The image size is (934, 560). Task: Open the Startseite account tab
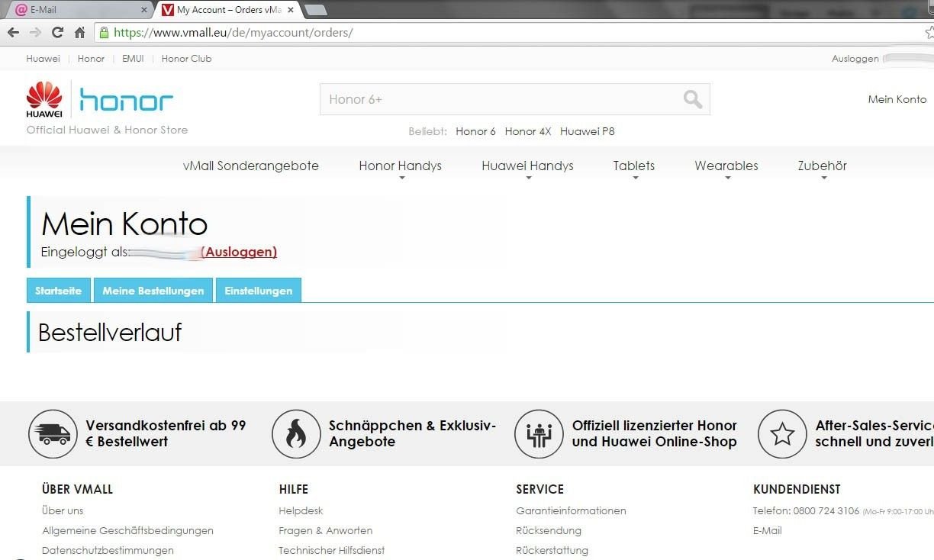click(59, 291)
